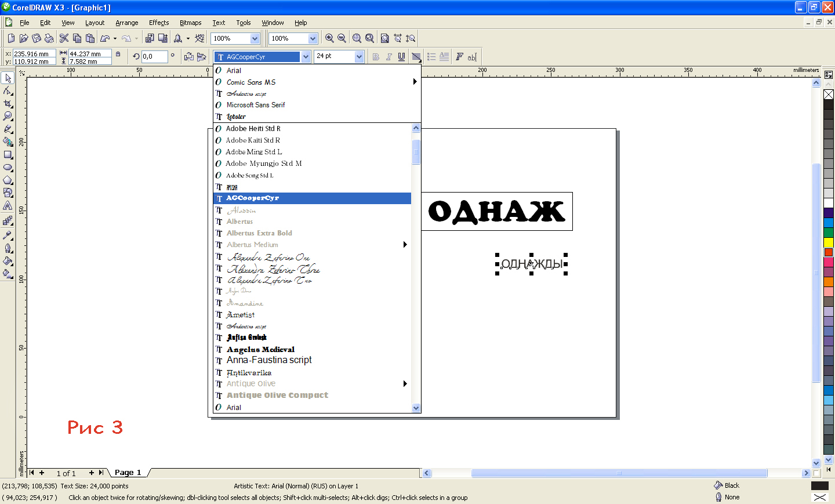Open the Character Formatting dialog icon
The width and height of the screenshot is (835, 504).
click(459, 57)
